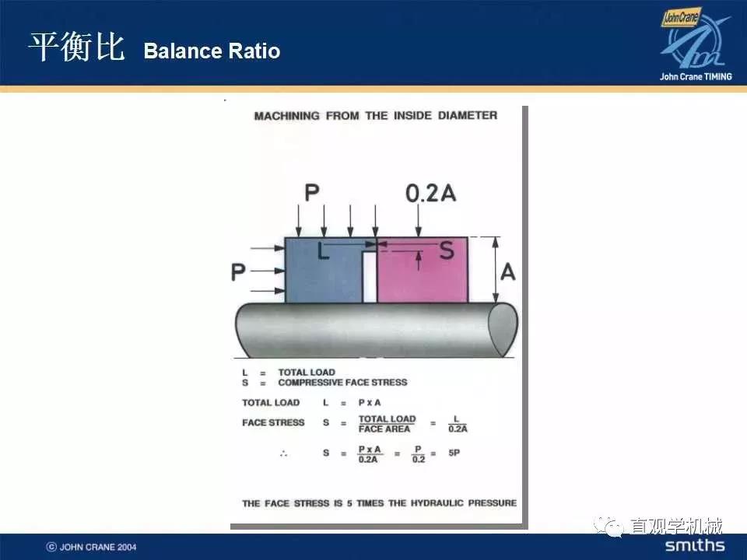This screenshot has width=747, height=560.
Task: Click the John Crane TIMING logo
Action: tap(695, 44)
